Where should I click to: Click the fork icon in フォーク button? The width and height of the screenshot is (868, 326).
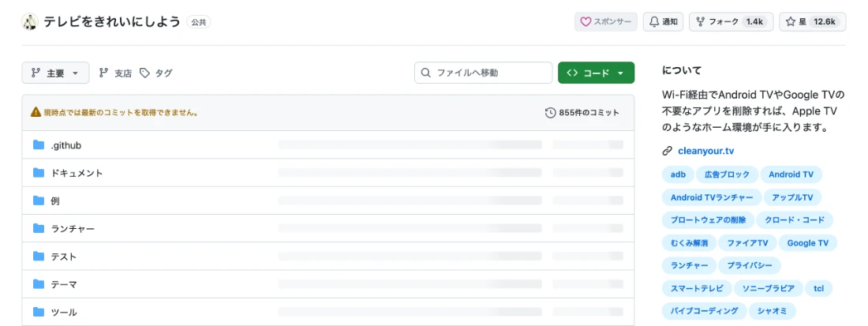coord(700,21)
